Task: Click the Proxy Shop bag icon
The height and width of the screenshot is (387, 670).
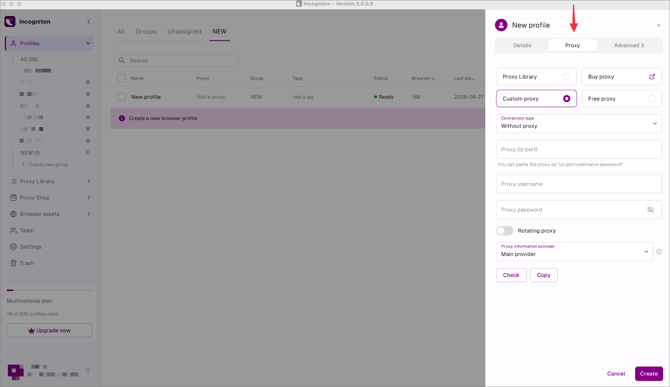Action: point(13,197)
